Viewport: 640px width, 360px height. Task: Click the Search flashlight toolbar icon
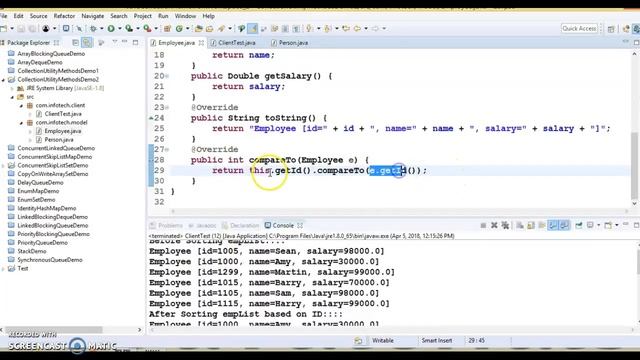coord(221,29)
